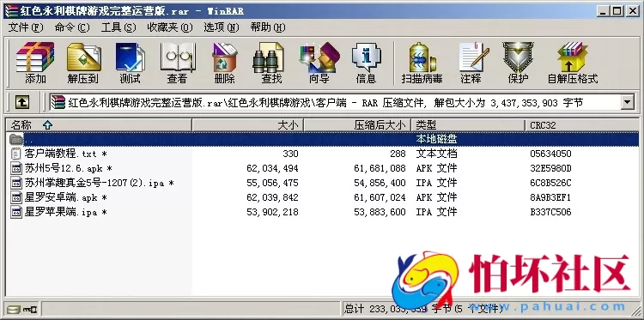Sort by the 类型 column header

pos(468,125)
